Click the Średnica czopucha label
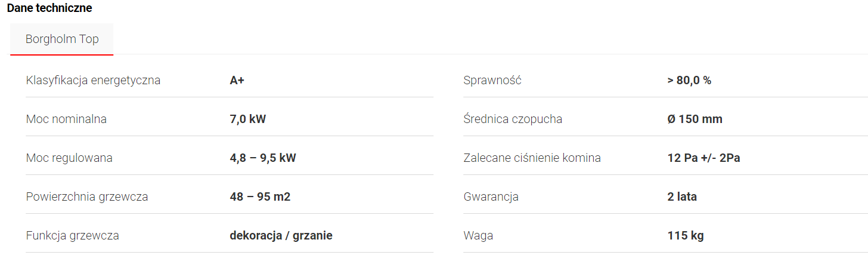 [x=513, y=119]
